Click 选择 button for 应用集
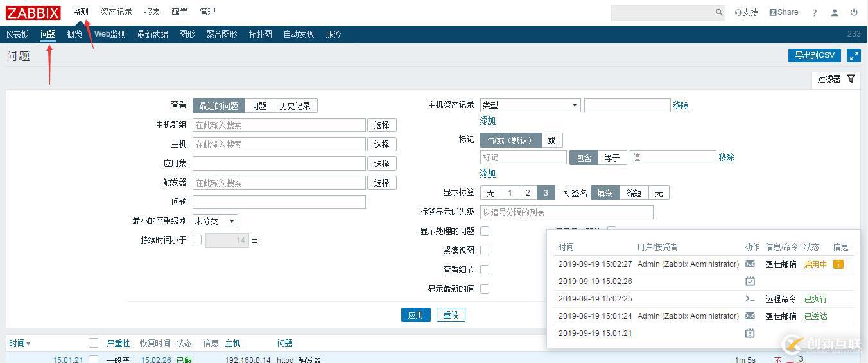Screen dimensions: 868x363 pos(382,164)
